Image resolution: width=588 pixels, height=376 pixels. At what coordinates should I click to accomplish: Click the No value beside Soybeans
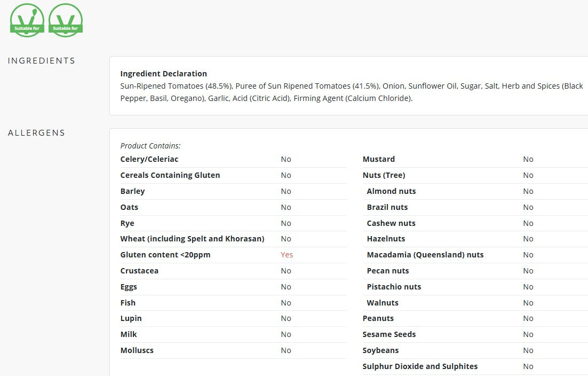[x=528, y=350]
